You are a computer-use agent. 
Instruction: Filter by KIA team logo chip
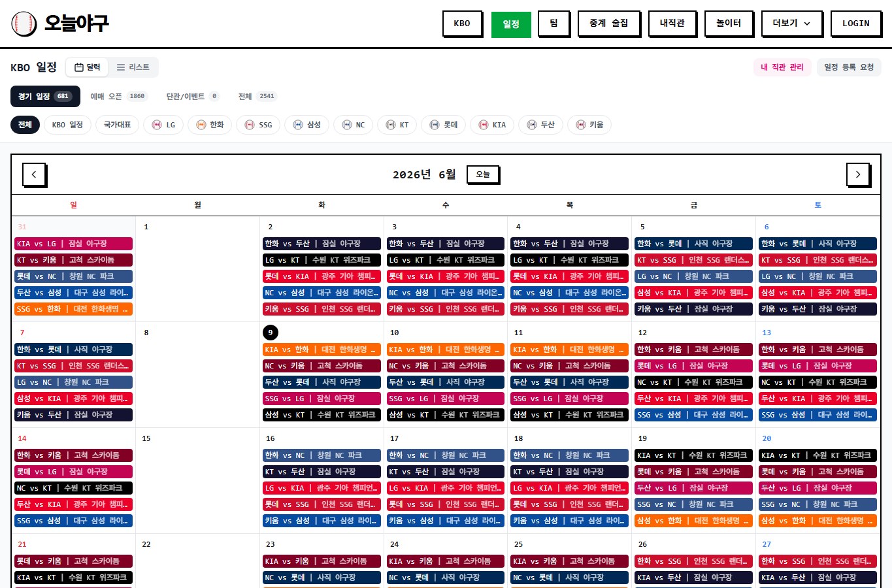tap(492, 125)
